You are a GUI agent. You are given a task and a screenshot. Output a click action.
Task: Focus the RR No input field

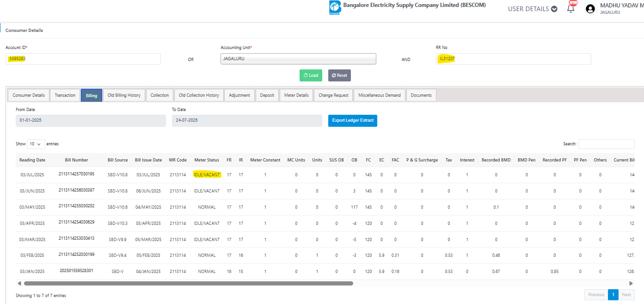[514, 59]
